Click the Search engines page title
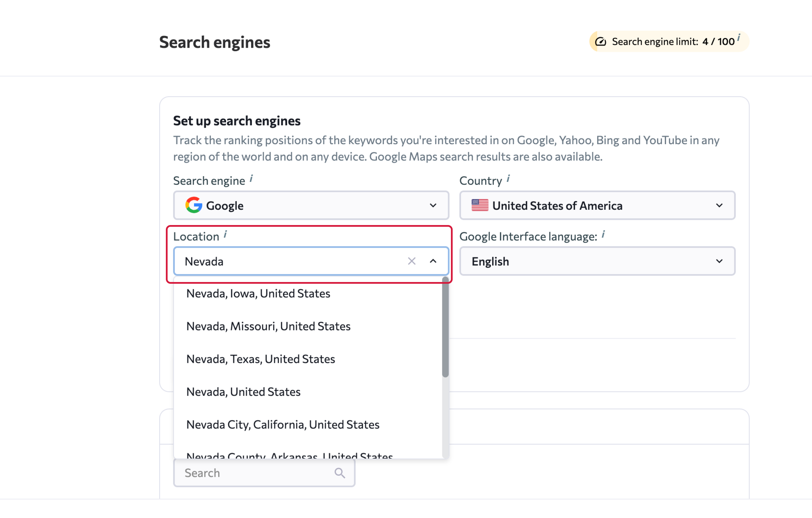 point(215,42)
